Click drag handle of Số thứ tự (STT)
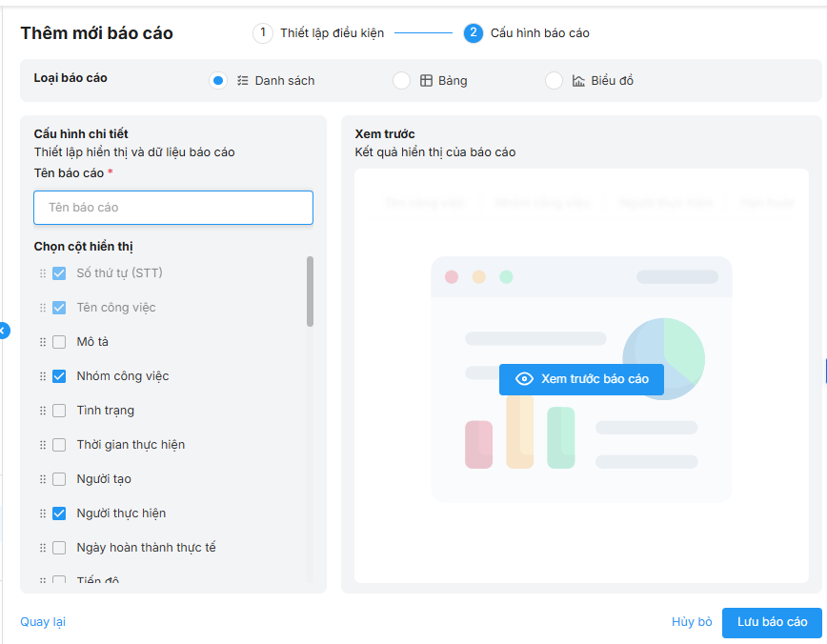This screenshot has width=827, height=644. tap(43, 273)
